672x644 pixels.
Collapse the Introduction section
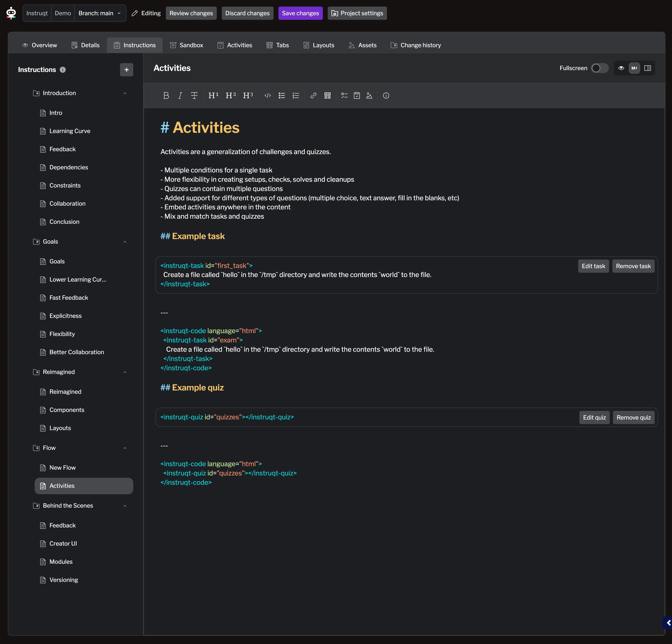pos(125,93)
